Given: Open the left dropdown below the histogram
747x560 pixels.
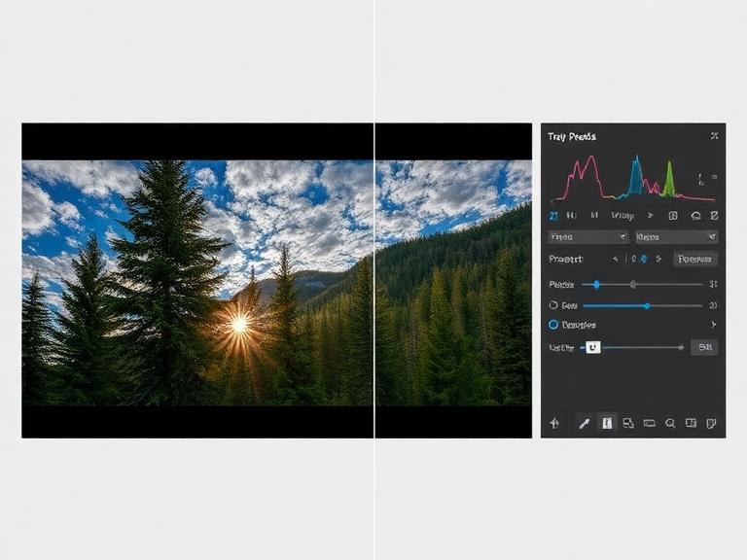Looking at the screenshot, I should [x=588, y=236].
